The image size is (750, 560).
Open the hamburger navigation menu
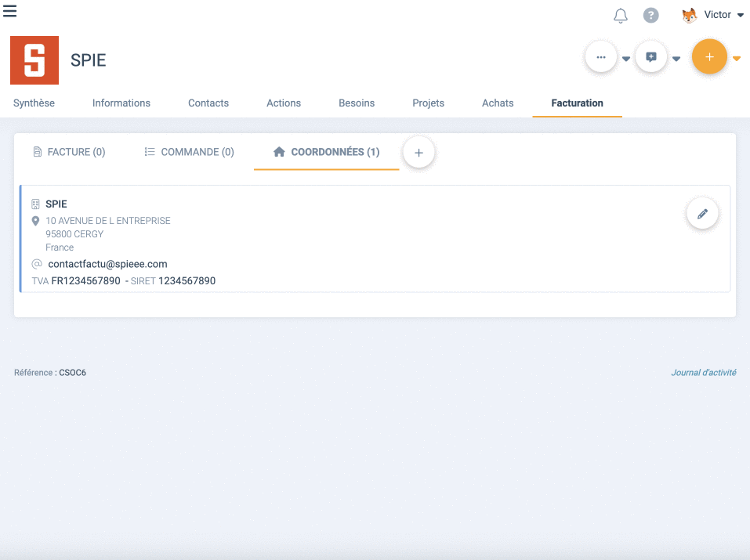point(9,11)
